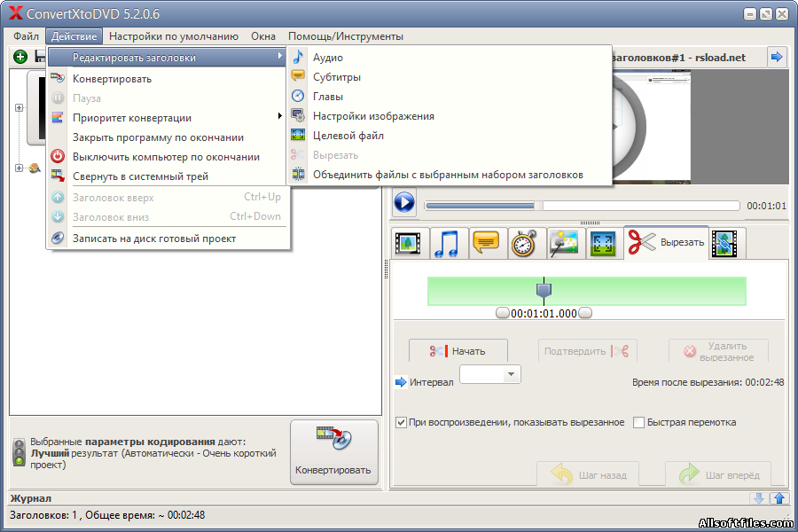Open the Окна menu
Viewport: 798px width, 532px height.
263,36
